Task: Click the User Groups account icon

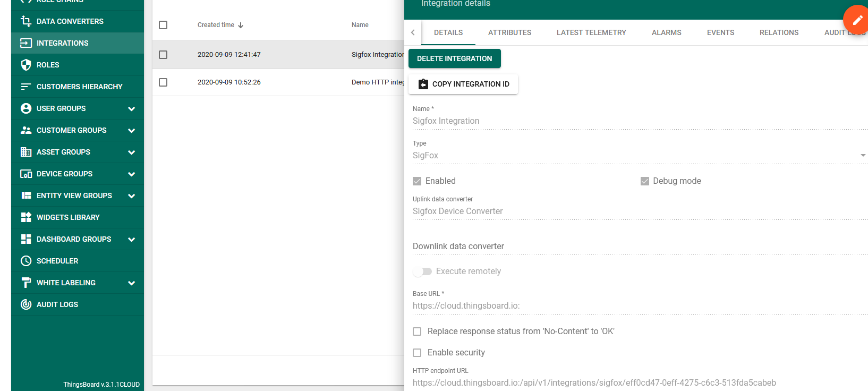Action: pyautogui.click(x=26, y=108)
